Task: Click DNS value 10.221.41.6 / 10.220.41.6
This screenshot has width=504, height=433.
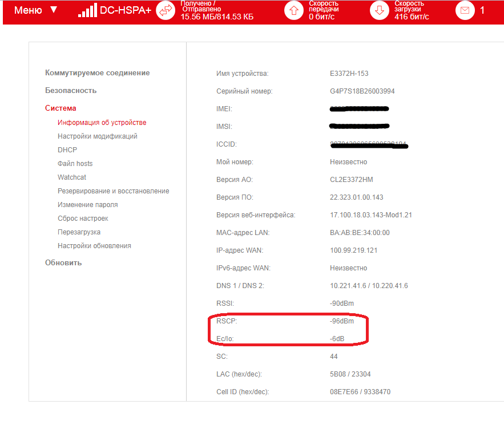Action: pos(369,286)
